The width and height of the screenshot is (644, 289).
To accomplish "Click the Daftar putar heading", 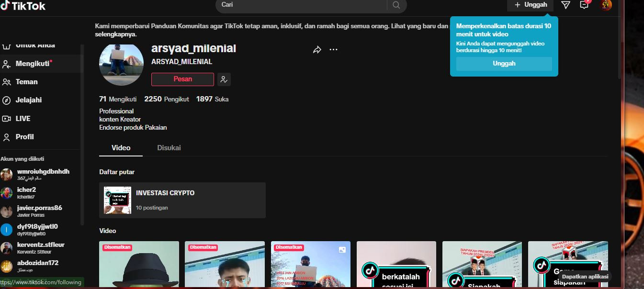I will (117, 172).
